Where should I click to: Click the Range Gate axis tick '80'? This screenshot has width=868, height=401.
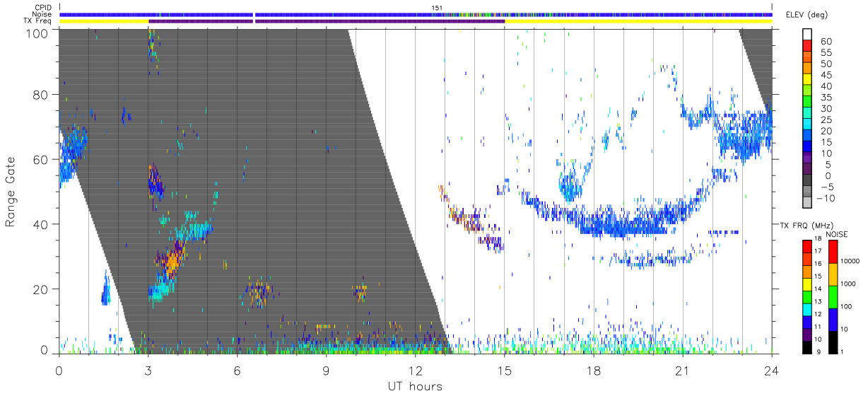pyautogui.click(x=41, y=95)
